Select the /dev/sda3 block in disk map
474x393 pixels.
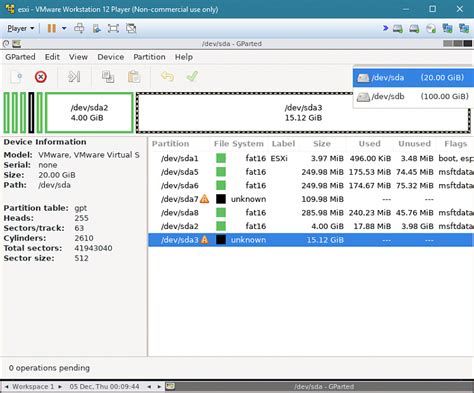(303, 113)
